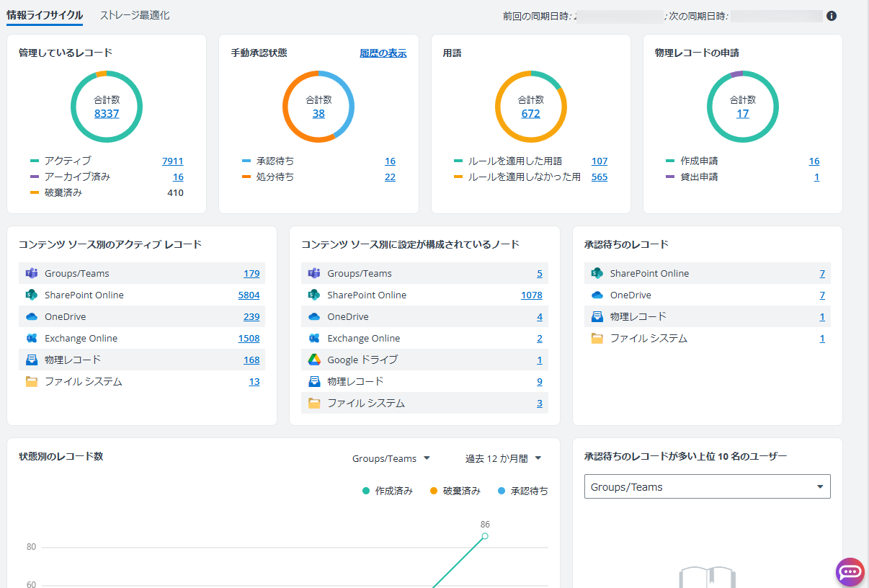Click the SharePoint Online icon in コンテンツ ソース別のアクティブ レコード
Image resolution: width=869 pixels, height=588 pixels.
[x=31, y=295]
